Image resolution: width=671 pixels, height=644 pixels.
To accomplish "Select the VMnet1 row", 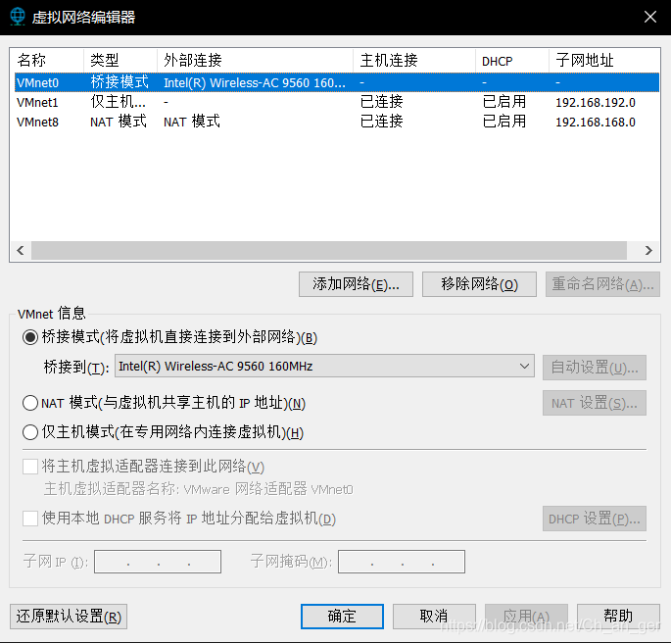I will click(x=337, y=102).
